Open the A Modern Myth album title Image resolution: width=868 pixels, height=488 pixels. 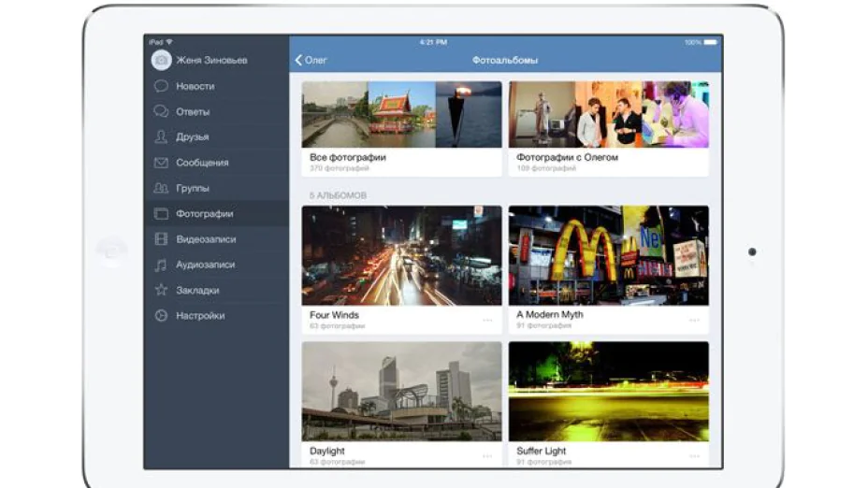click(550, 314)
